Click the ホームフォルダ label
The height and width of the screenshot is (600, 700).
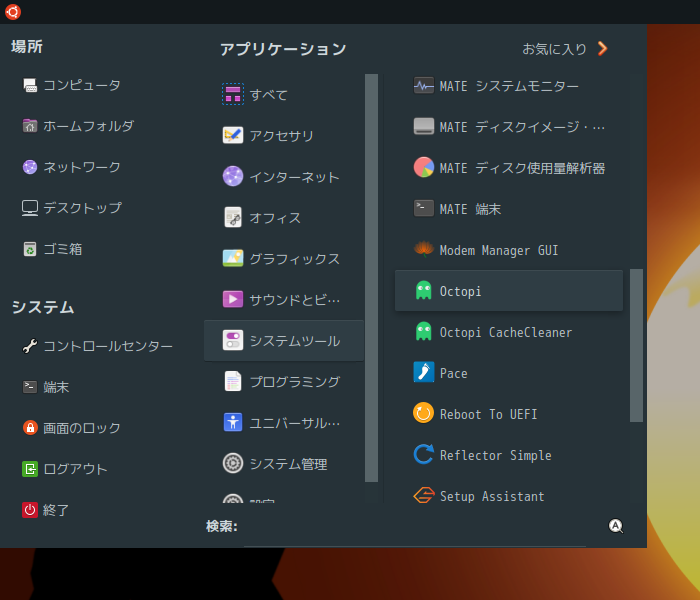88,126
